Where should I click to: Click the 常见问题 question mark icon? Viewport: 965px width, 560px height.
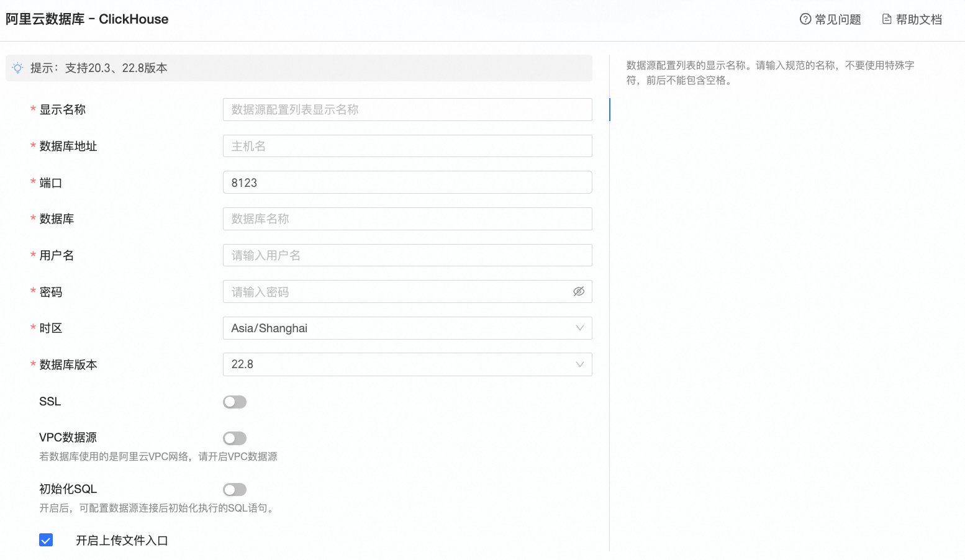pos(805,19)
